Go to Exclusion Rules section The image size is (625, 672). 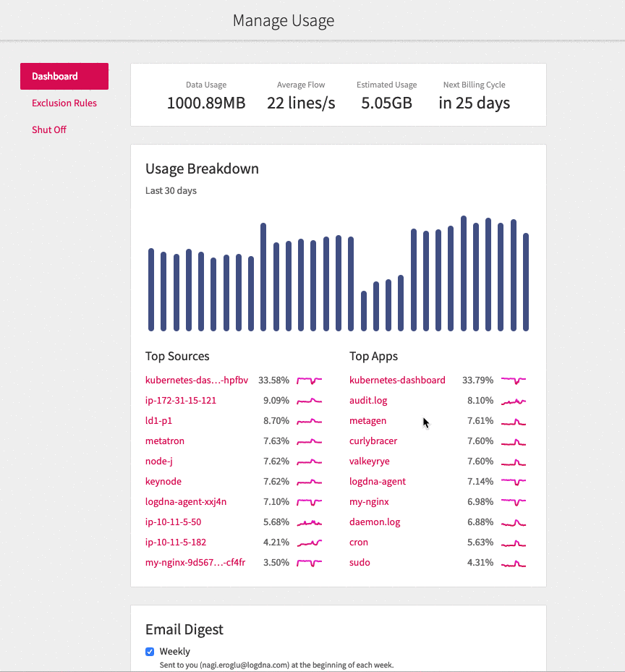[64, 103]
